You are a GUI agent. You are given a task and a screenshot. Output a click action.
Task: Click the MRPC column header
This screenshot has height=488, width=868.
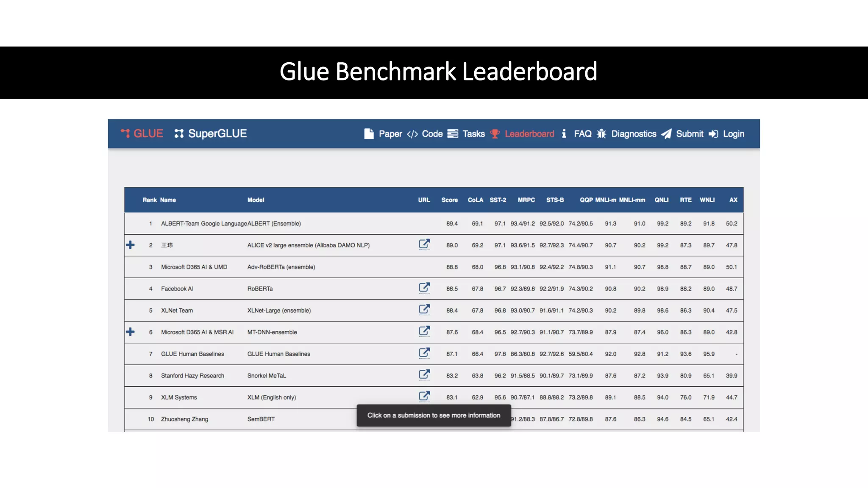point(526,200)
